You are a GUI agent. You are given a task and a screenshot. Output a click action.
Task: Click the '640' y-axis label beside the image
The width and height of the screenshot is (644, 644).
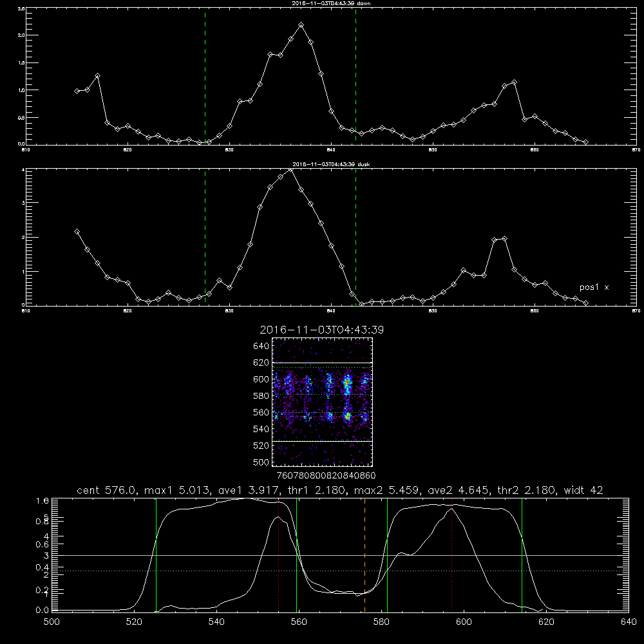261,346
